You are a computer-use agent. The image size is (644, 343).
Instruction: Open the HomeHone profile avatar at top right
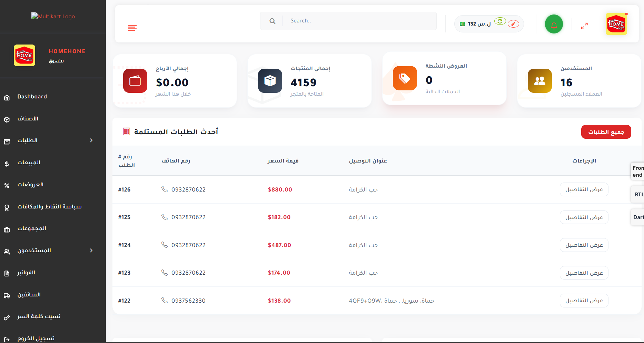pyautogui.click(x=616, y=24)
